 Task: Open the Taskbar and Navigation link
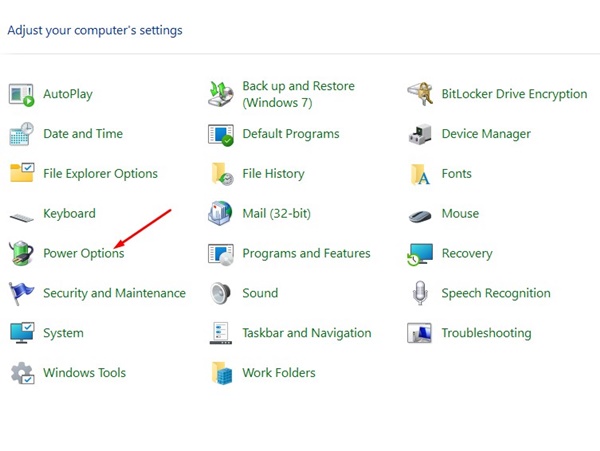point(306,333)
